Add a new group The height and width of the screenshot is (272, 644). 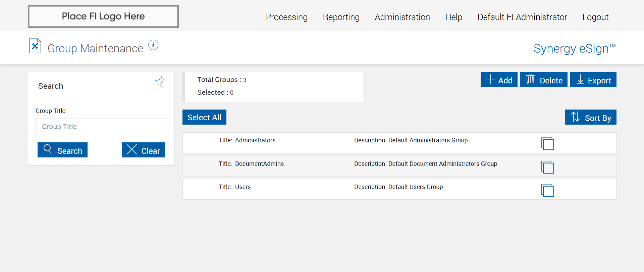499,80
